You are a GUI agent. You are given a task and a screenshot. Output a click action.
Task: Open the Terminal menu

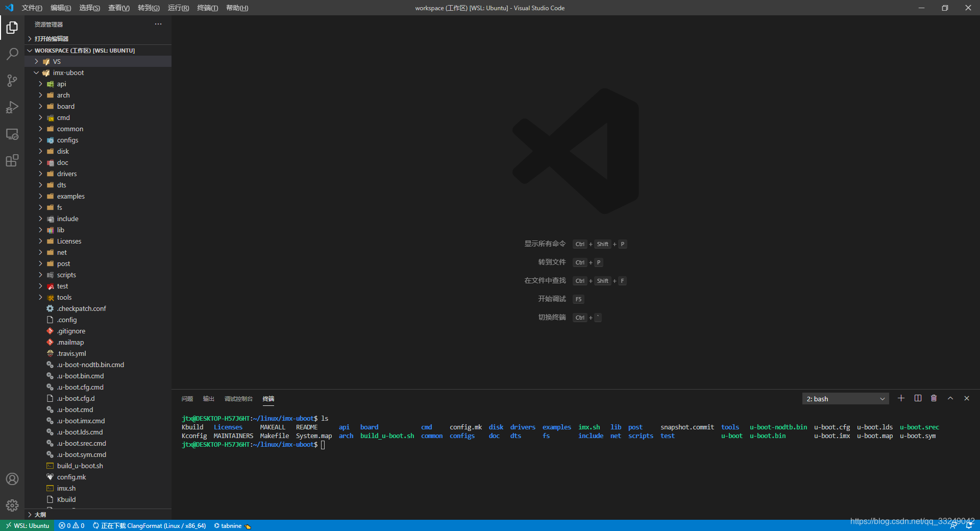(207, 8)
